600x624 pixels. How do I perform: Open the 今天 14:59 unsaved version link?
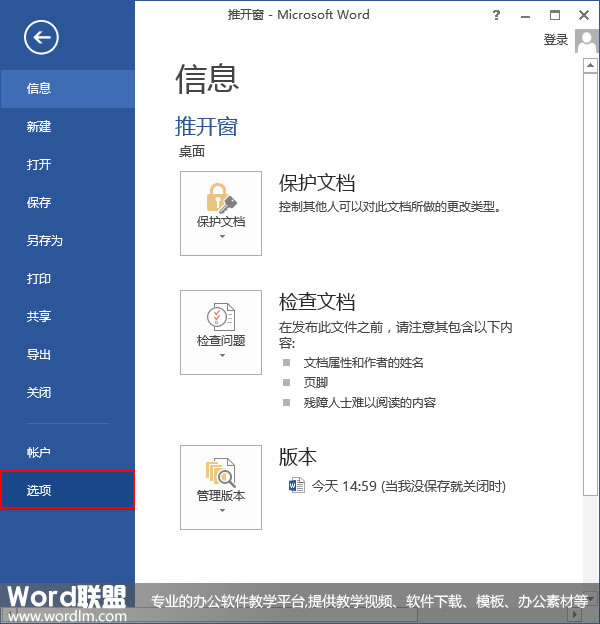[409, 486]
